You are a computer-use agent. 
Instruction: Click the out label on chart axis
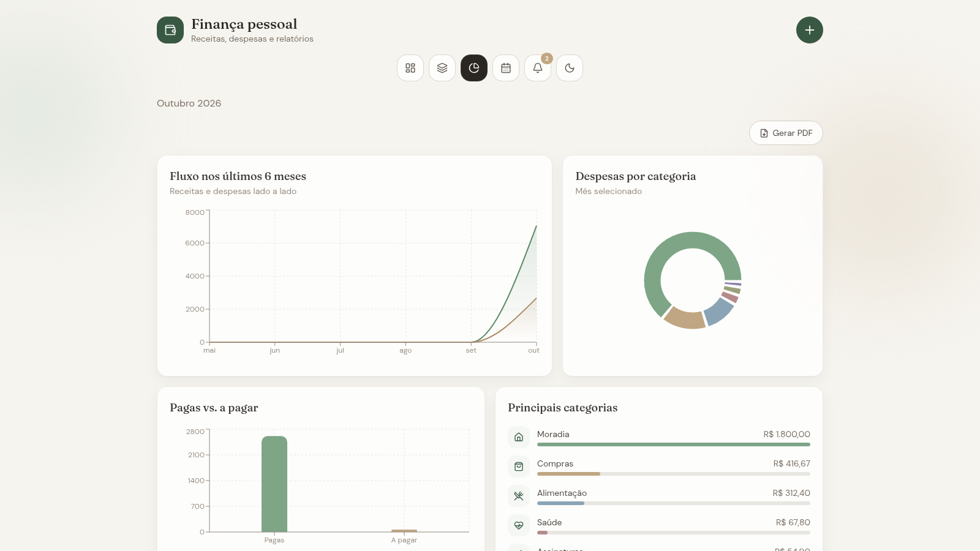click(533, 350)
